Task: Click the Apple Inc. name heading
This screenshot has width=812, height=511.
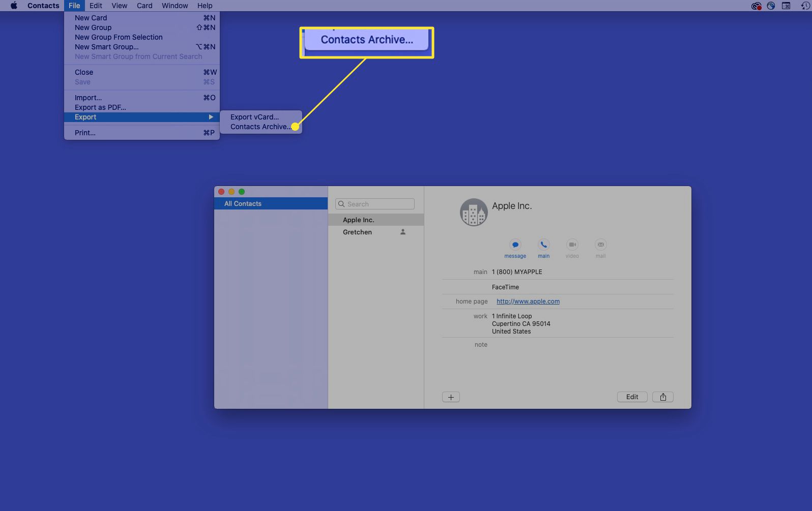Action: [x=512, y=206]
